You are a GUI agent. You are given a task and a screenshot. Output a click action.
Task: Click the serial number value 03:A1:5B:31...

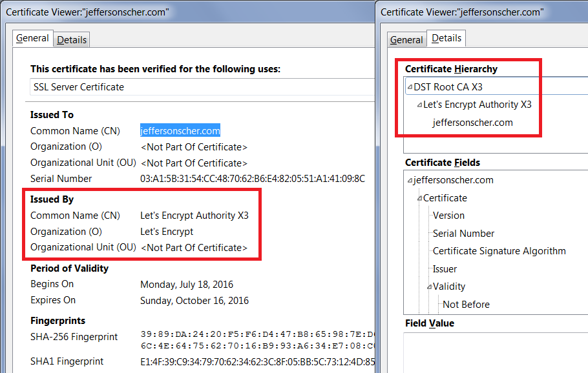tap(253, 179)
